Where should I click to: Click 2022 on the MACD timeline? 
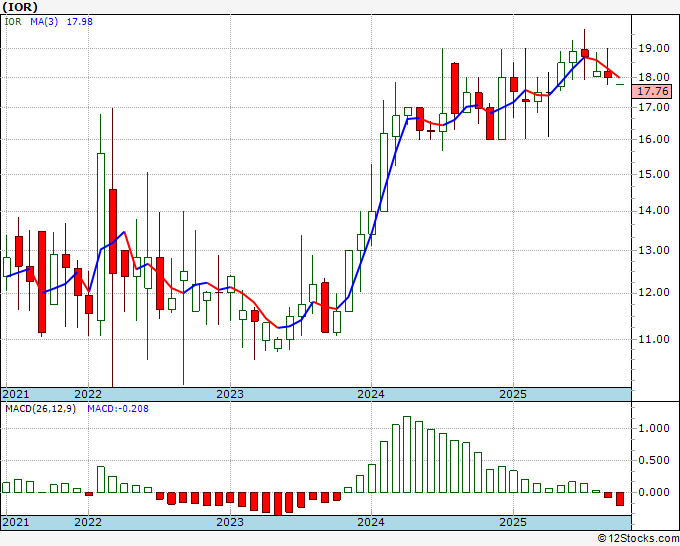coord(88,522)
